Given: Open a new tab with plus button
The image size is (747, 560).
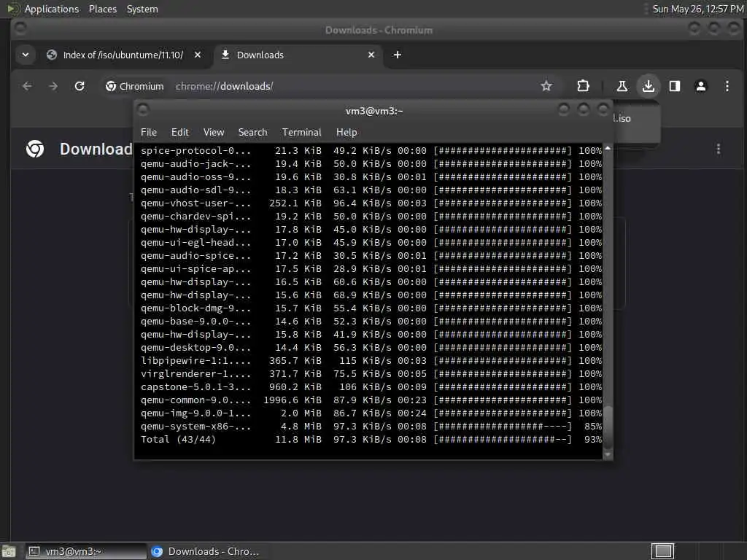Looking at the screenshot, I should (x=398, y=55).
